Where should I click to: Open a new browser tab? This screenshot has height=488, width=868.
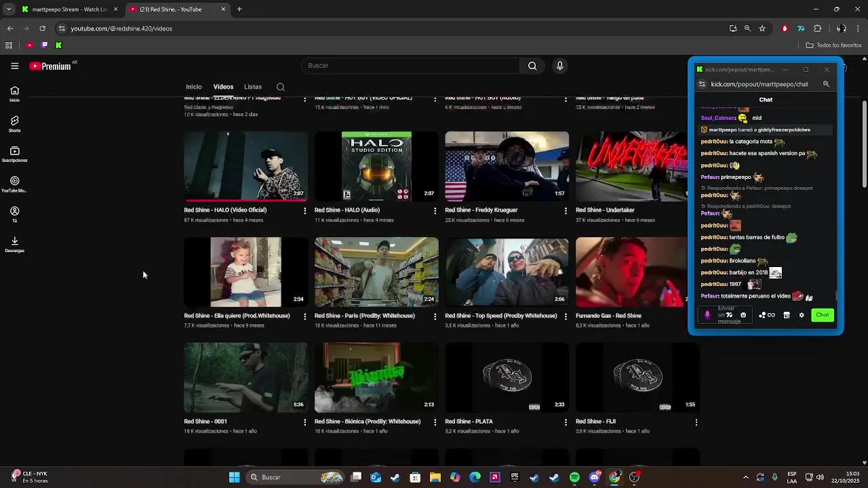[239, 9]
